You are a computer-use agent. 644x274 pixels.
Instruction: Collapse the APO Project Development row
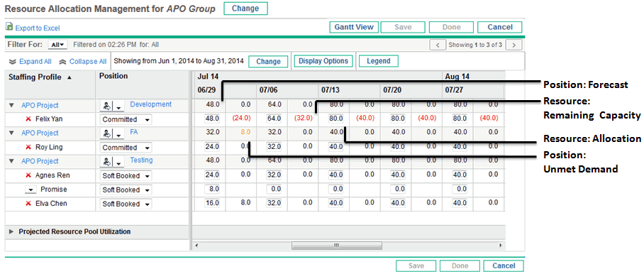pyautogui.click(x=11, y=106)
